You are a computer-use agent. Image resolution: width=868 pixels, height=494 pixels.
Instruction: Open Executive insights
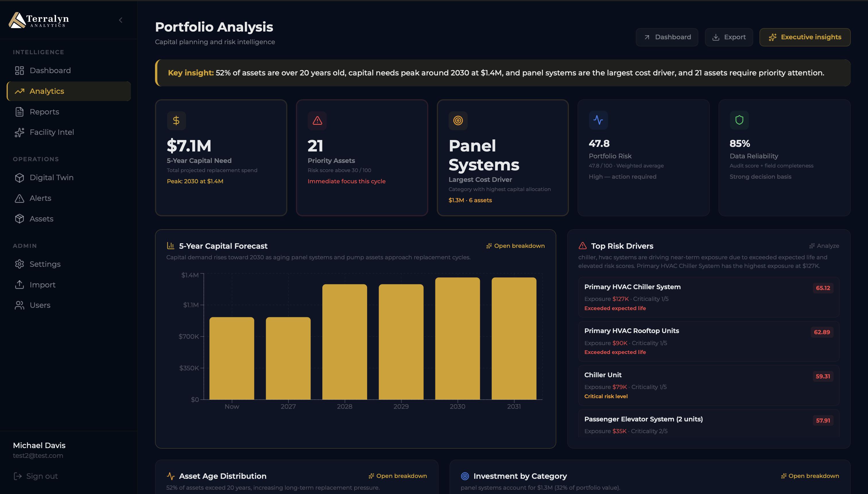pyautogui.click(x=805, y=37)
